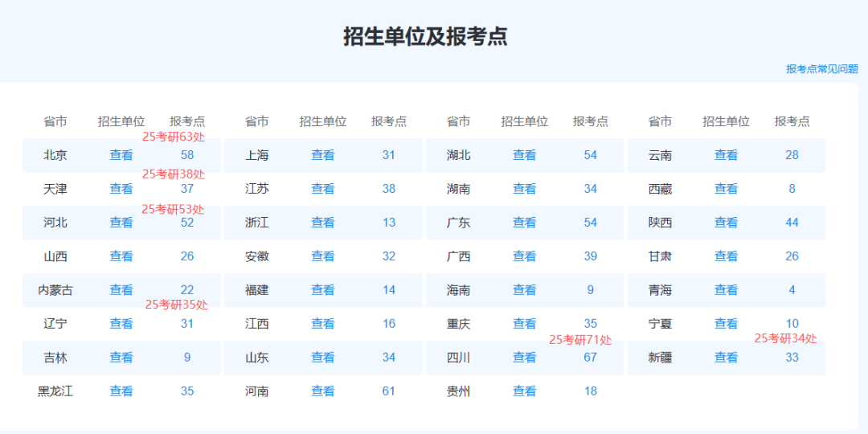View admission units for 山东
The width and height of the screenshot is (868, 434).
coord(323,358)
